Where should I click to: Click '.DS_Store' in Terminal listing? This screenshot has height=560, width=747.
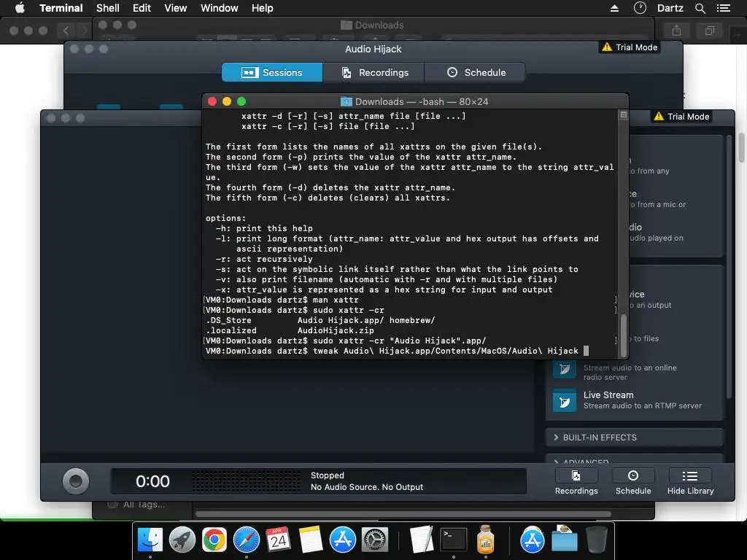click(228, 321)
